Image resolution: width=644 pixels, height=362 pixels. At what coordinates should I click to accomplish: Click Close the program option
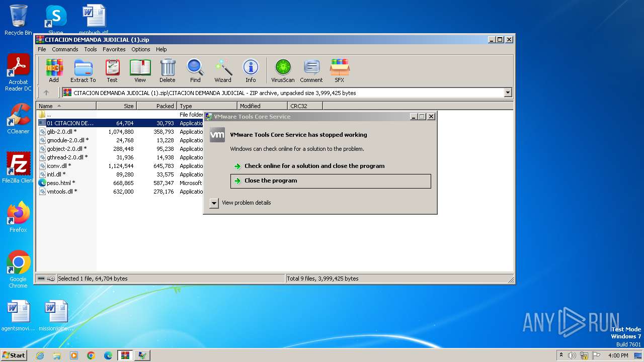pyautogui.click(x=331, y=181)
